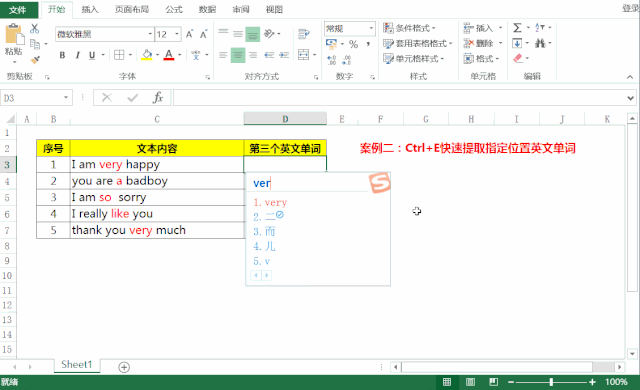This screenshot has width=640, height=390.
Task: Open 套用表格格式 table format menu
Action: coord(418,43)
